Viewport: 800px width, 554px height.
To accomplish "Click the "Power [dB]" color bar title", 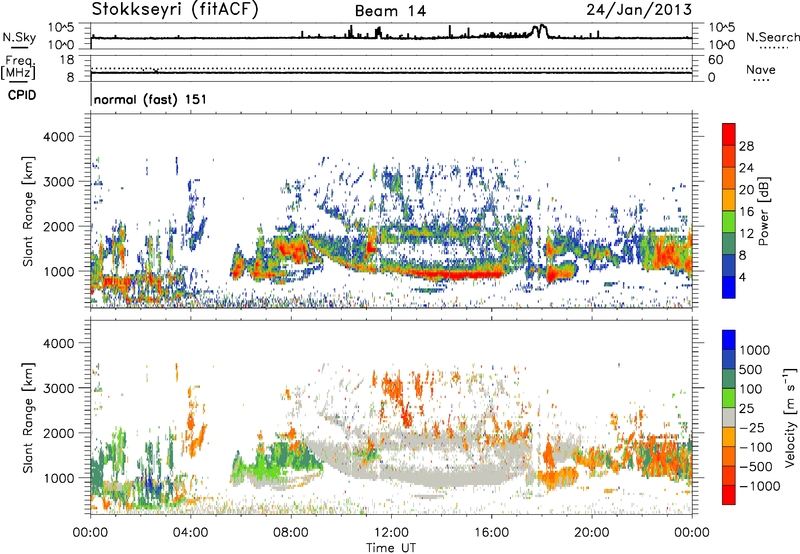I will tap(764, 211).
